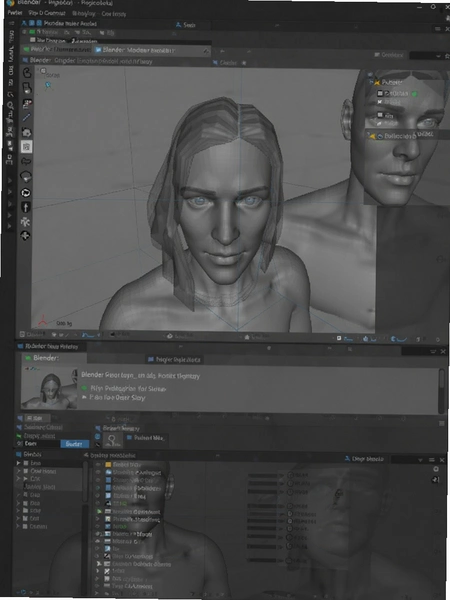Switch to the 'Pregler Rople Macta' tab

(175, 360)
